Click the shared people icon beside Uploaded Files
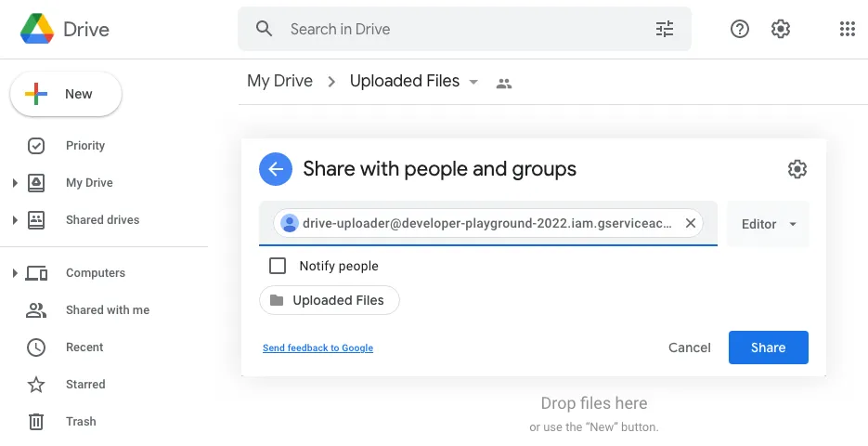 tap(504, 84)
